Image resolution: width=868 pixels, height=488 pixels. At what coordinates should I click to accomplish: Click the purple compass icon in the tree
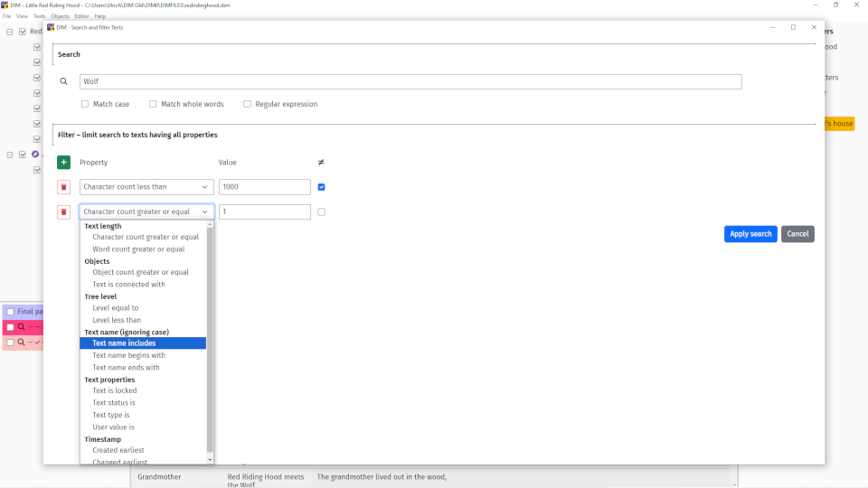tap(35, 155)
